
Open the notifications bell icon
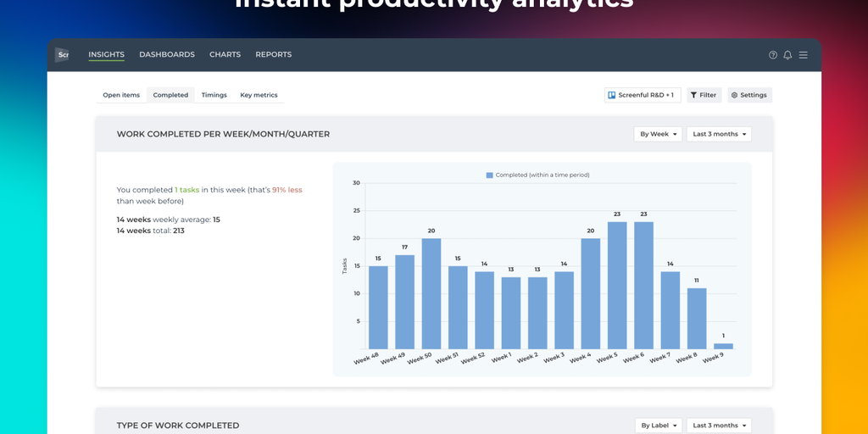click(787, 55)
